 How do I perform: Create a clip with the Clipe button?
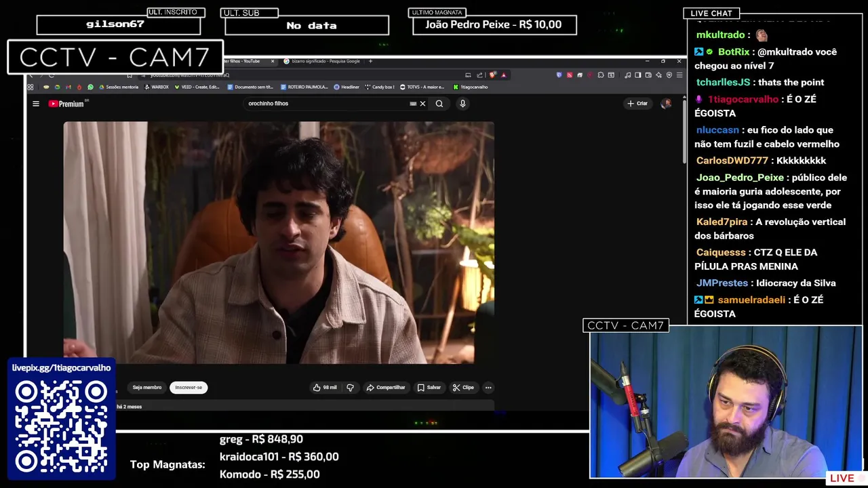point(464,388)
